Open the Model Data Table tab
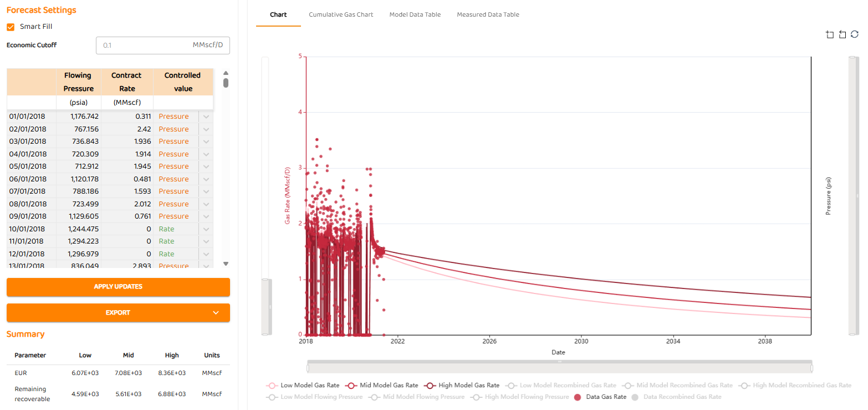 415,14
